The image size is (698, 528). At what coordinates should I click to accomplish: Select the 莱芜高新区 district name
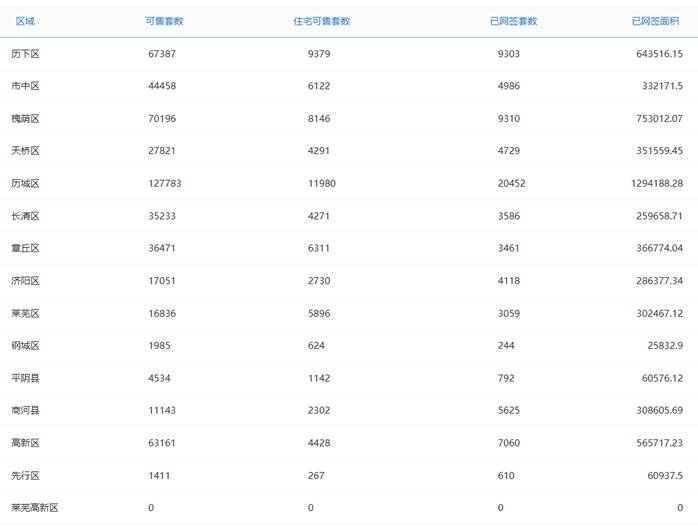(x=35, y=508)
